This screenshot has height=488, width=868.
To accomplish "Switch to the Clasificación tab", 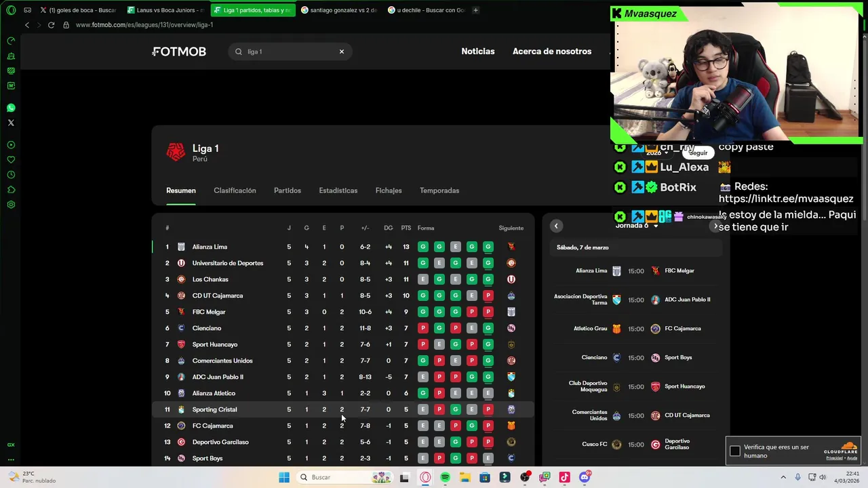I will pyautogui.click(x=235, y=190).
